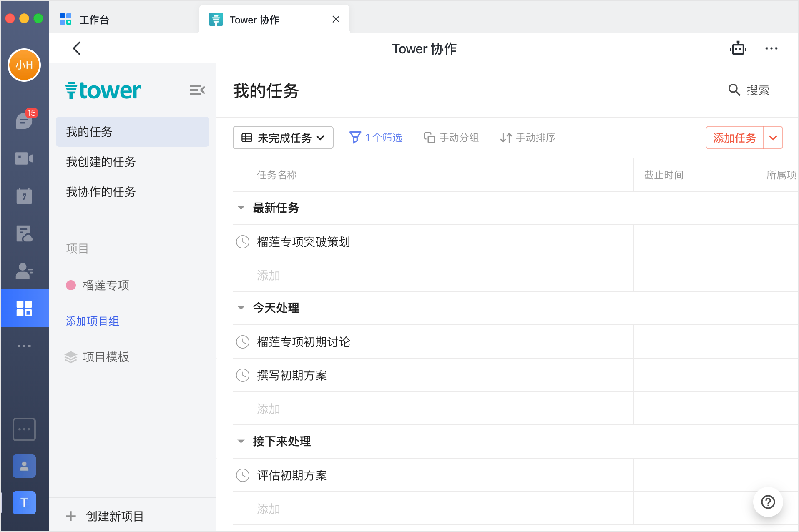Open the messages icon with 15 badge
799x532 pixels.
(24, 121)
